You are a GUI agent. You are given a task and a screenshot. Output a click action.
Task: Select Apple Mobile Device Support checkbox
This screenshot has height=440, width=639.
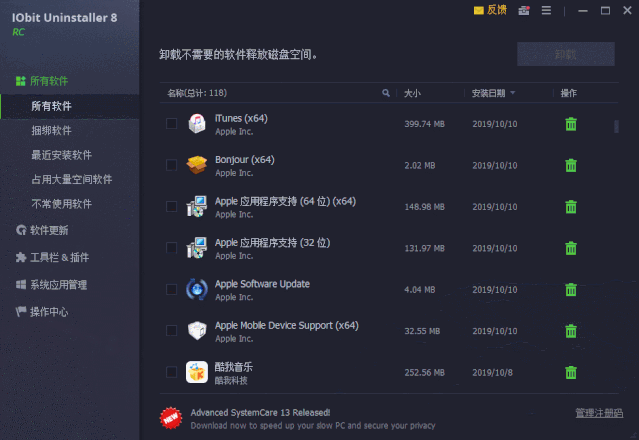pos(172,331)
